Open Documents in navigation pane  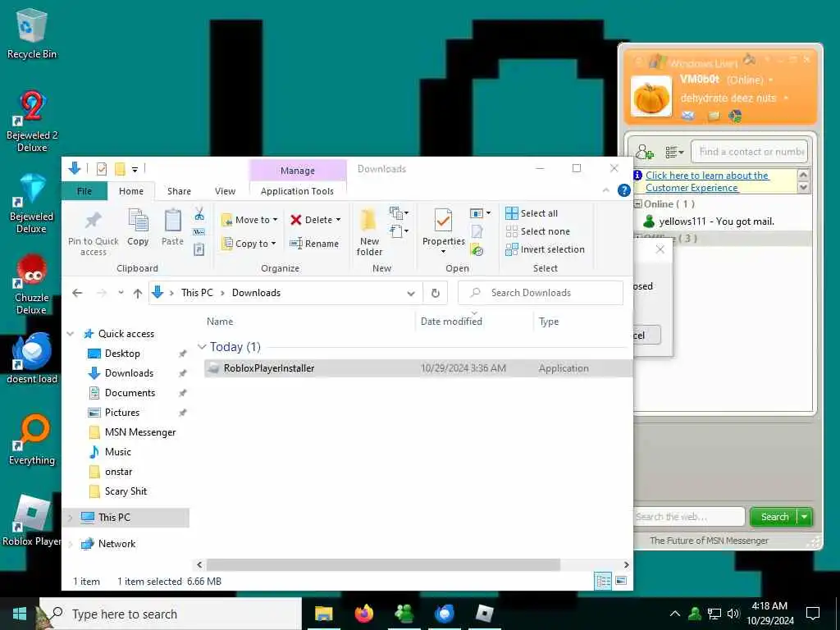pyautogui.click(x=130, y=393)
